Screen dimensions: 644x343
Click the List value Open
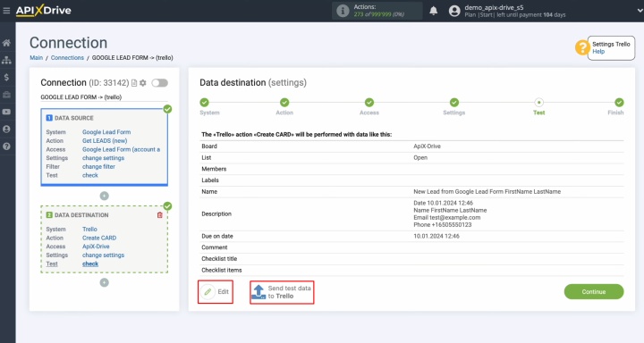[420, 157]
